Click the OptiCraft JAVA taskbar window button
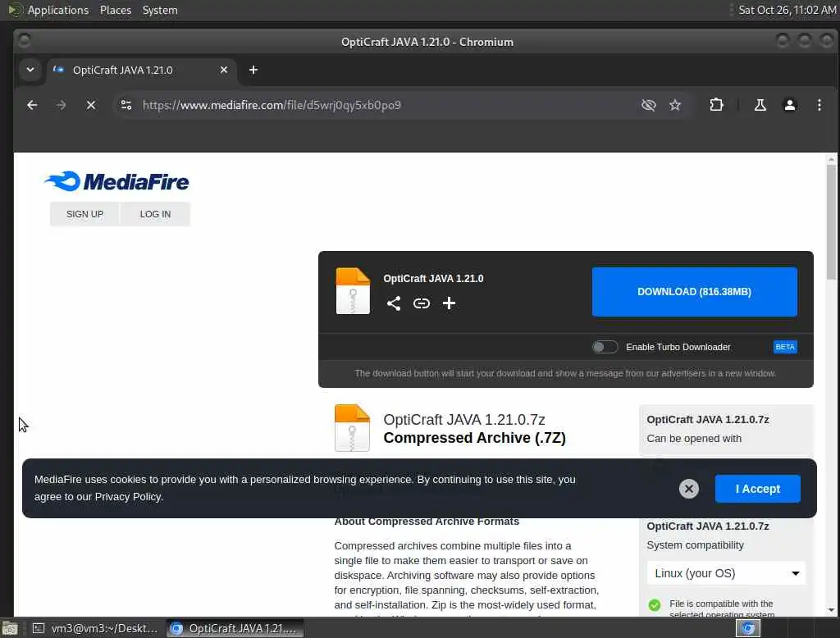 [x=235, y=628]
